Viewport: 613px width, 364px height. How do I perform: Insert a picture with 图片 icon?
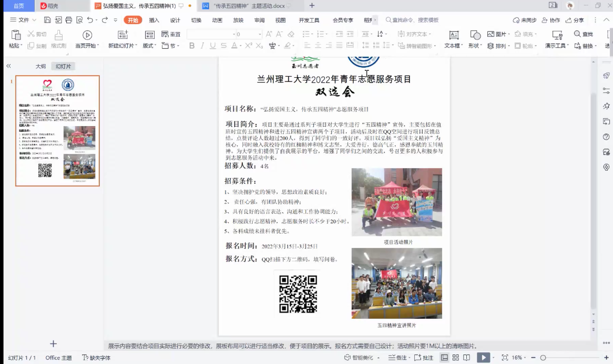491,34
